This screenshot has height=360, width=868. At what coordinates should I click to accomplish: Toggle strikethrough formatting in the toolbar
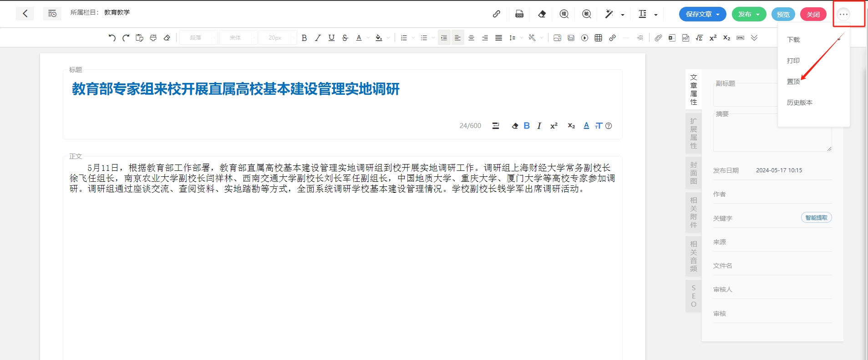345,38
